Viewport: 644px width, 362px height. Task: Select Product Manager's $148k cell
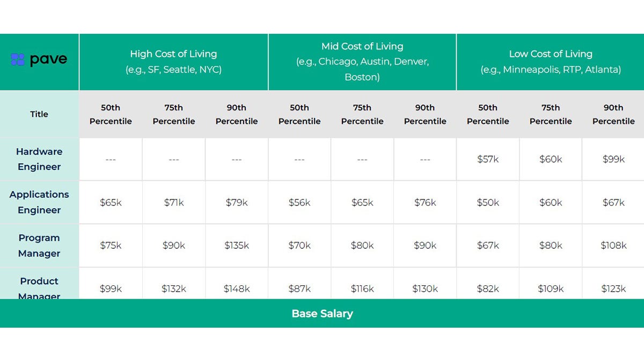(x=237, y=289)
